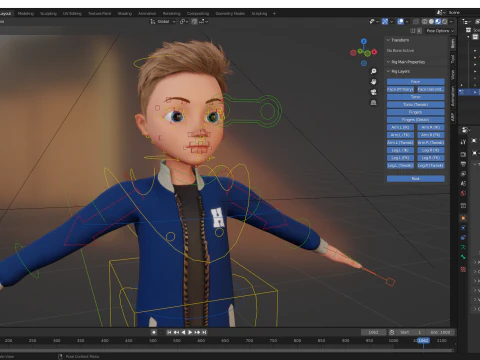Click the timeline play button

click(x=190, y=332)
